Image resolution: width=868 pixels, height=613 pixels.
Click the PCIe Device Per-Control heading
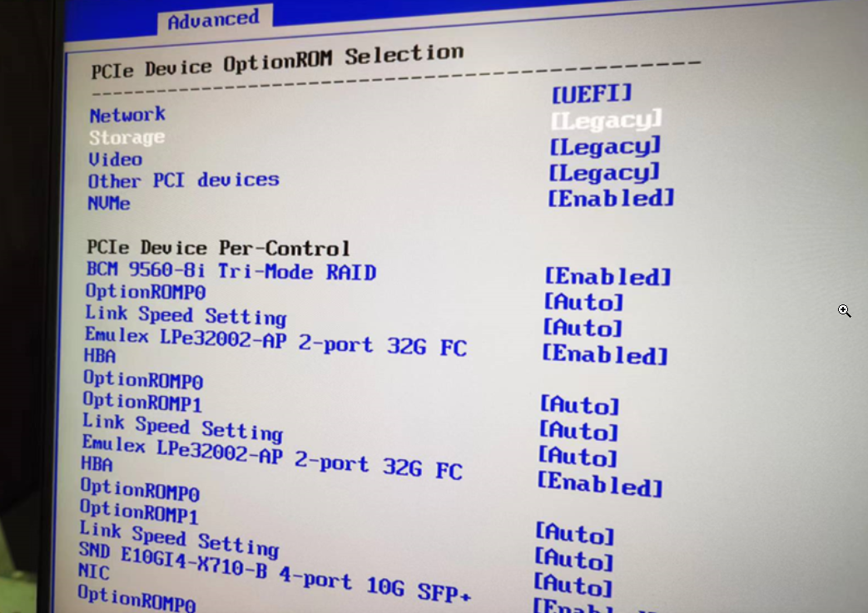[218, 248]
